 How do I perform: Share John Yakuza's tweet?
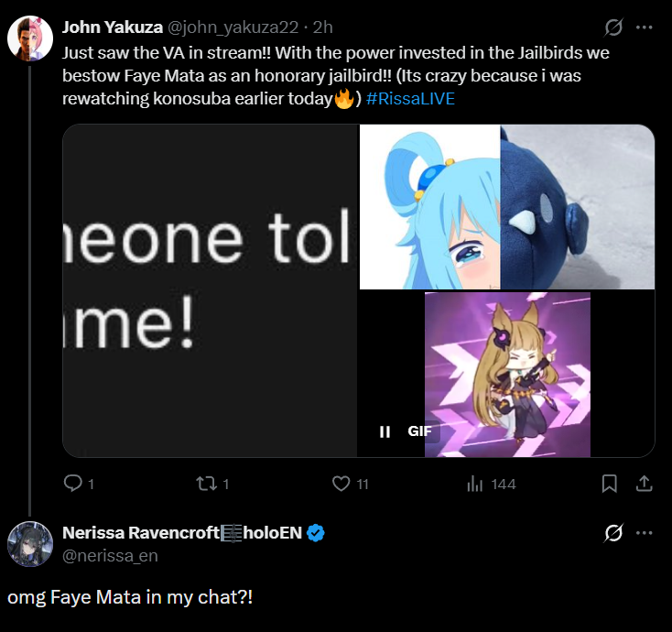click(644, 484)
